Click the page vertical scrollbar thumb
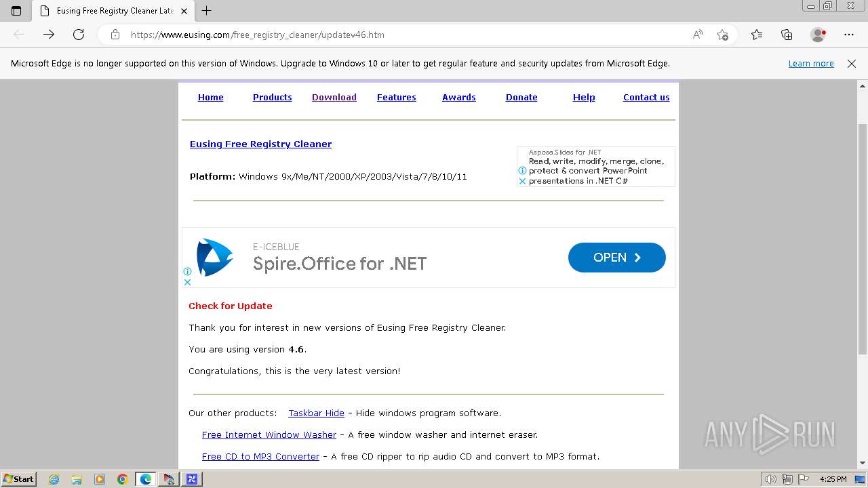Viewport: 868px width, 488px height. pyautogui.click(x=863, y=239)
